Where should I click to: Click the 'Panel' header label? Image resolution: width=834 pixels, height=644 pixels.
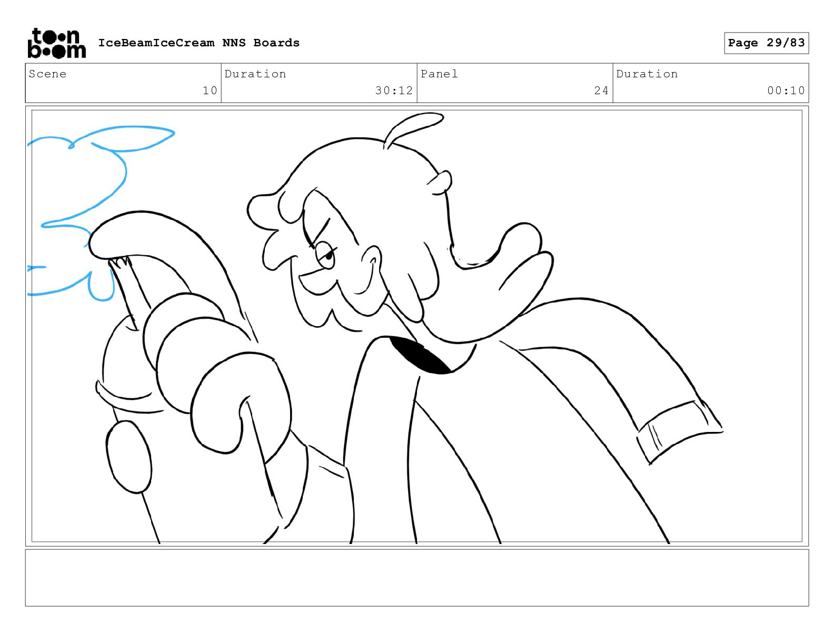pos(439,74)
